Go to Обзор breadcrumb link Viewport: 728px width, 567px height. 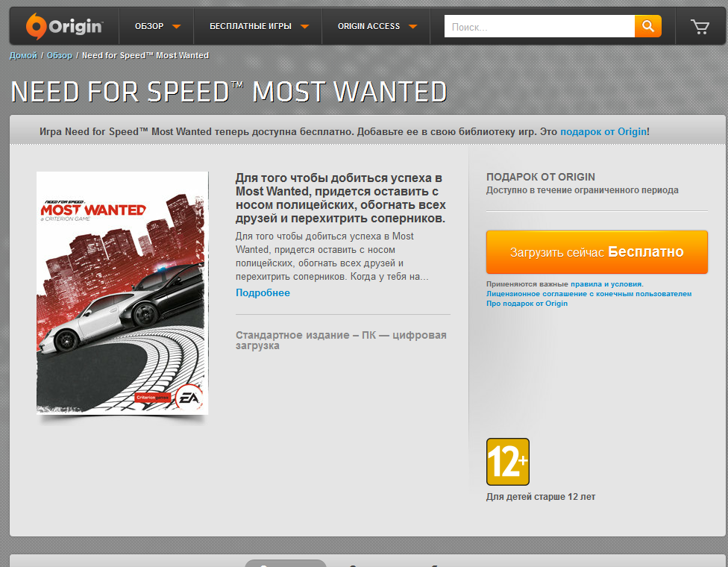[x=60, y=55]
